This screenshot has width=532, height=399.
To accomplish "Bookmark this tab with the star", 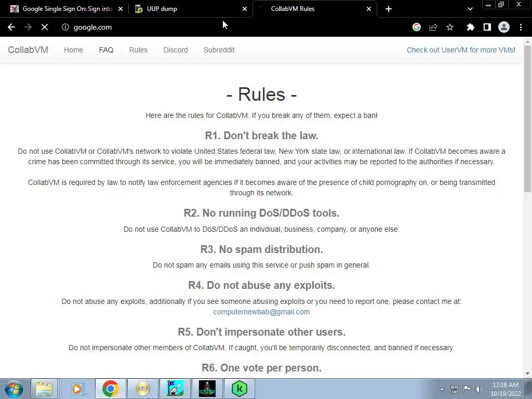I will coord(450,27).
